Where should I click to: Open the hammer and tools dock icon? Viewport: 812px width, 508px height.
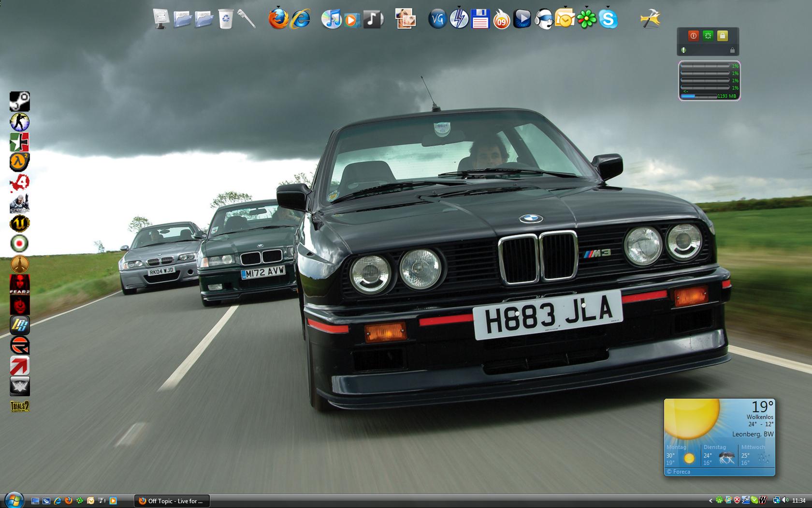point(651,19)
